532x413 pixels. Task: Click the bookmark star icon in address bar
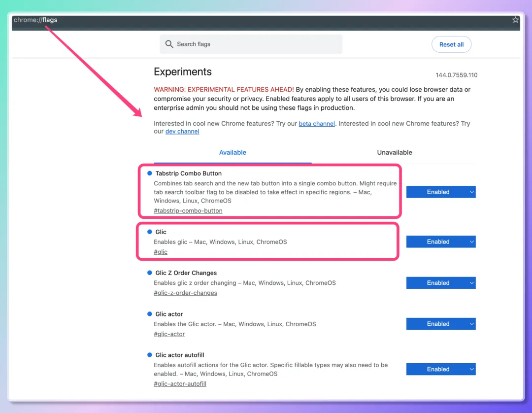click(x=515, y=20)
